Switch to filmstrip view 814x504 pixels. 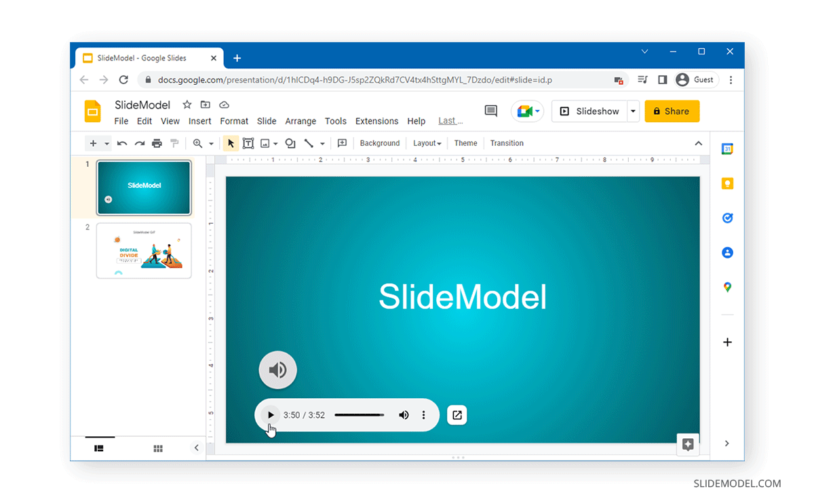click(x=99, y=448)
